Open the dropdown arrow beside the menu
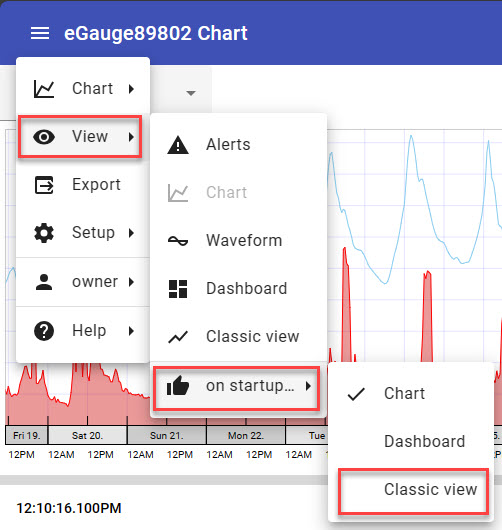 [x=191, y=93]
